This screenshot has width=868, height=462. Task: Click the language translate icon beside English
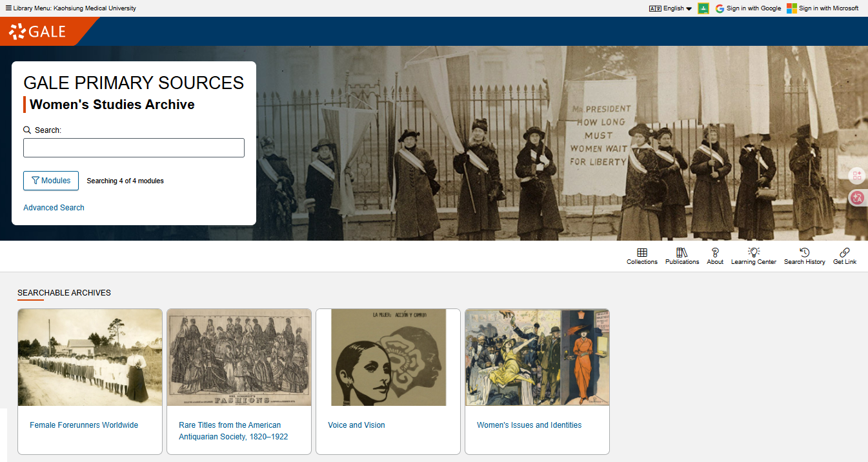click(x=655, y=8)
